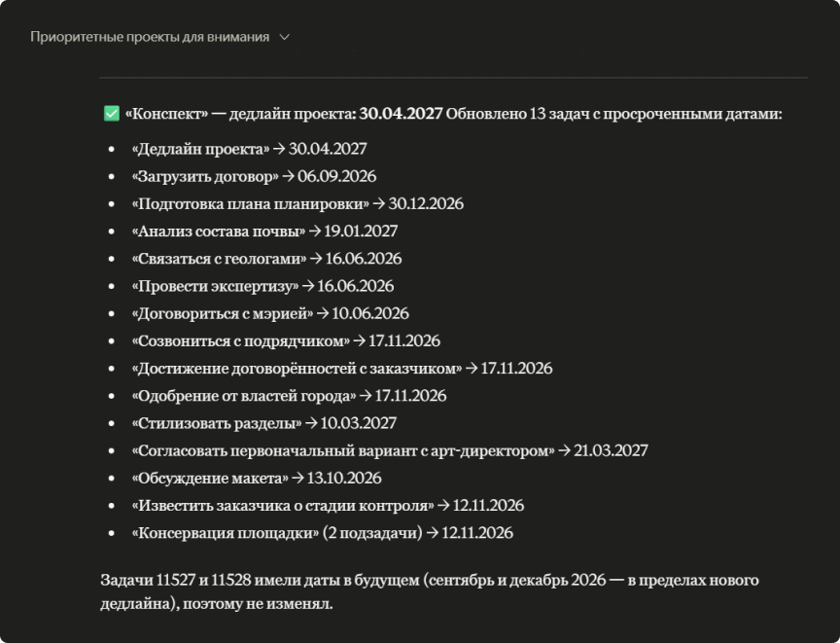
Task: Click the green checkmark beside «Конспект»
Action: click(112, 114)
